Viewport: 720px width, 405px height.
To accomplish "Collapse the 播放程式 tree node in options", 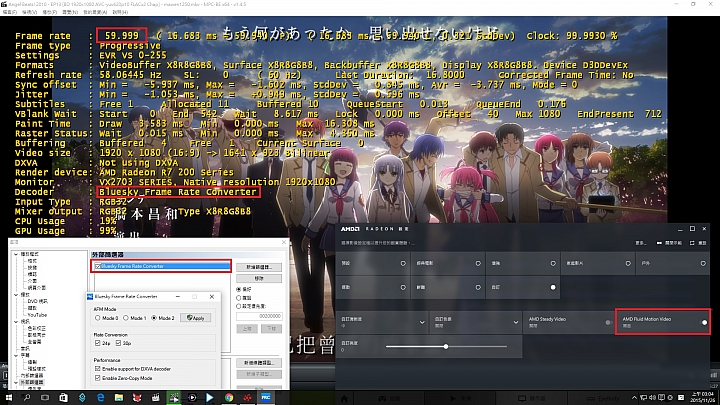I will (17, 254).
